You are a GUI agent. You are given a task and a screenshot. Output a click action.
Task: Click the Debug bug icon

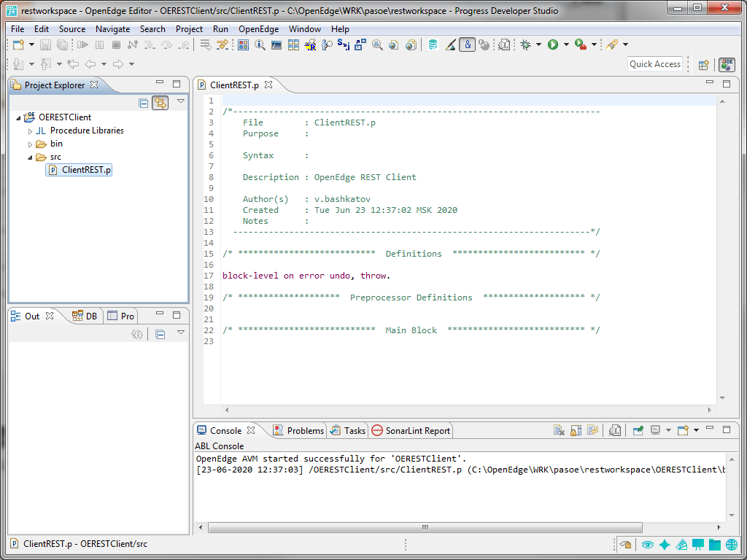pos(526,44)
